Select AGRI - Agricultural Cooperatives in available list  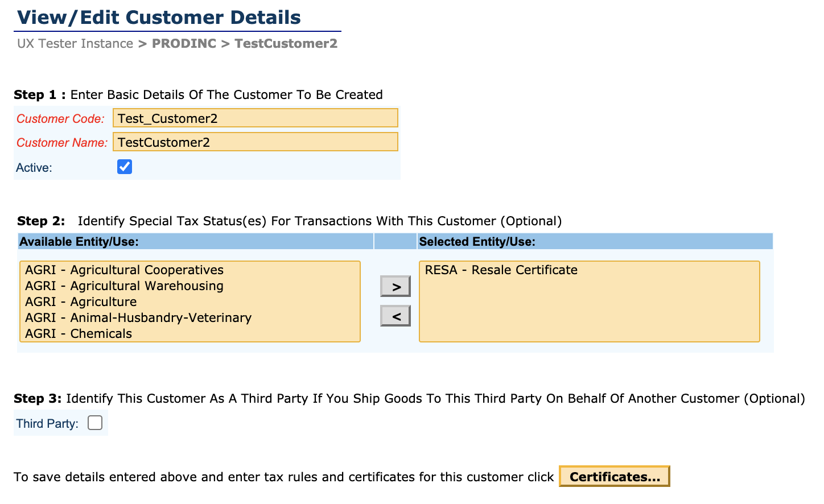coord(125,270)
